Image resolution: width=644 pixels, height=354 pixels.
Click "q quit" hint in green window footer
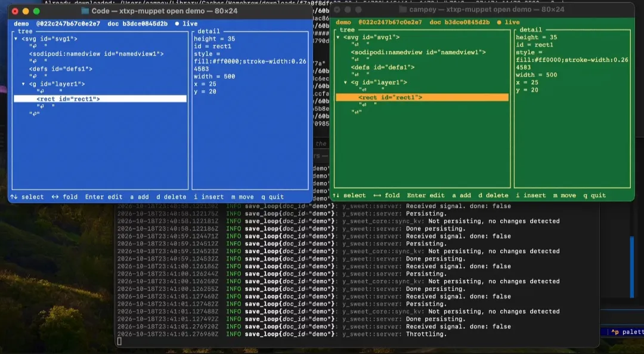[x=595, y=195]
